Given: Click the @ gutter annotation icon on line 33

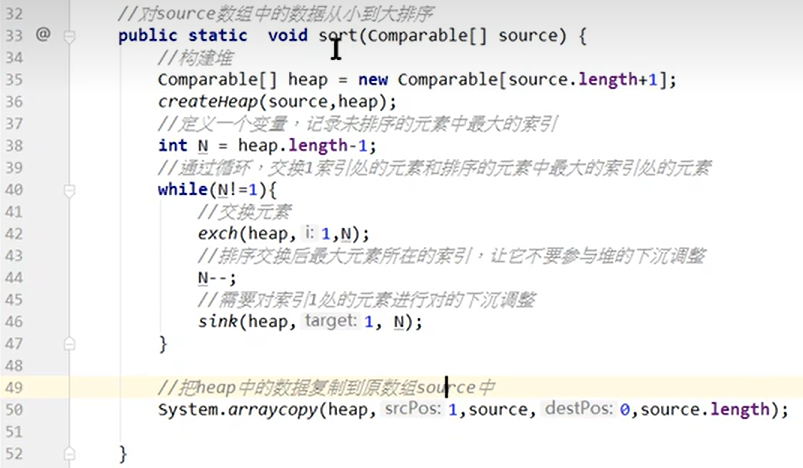Looking at the screenshot, I should point(43,34).
